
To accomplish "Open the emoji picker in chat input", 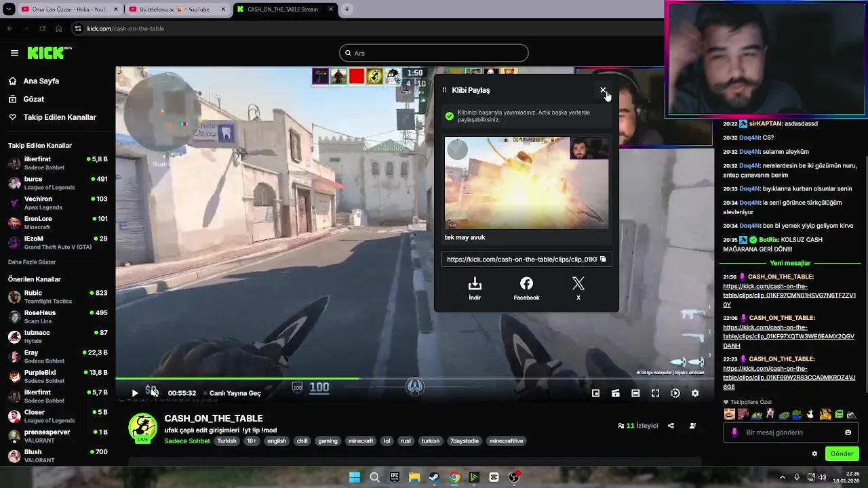I will point(848,432).
